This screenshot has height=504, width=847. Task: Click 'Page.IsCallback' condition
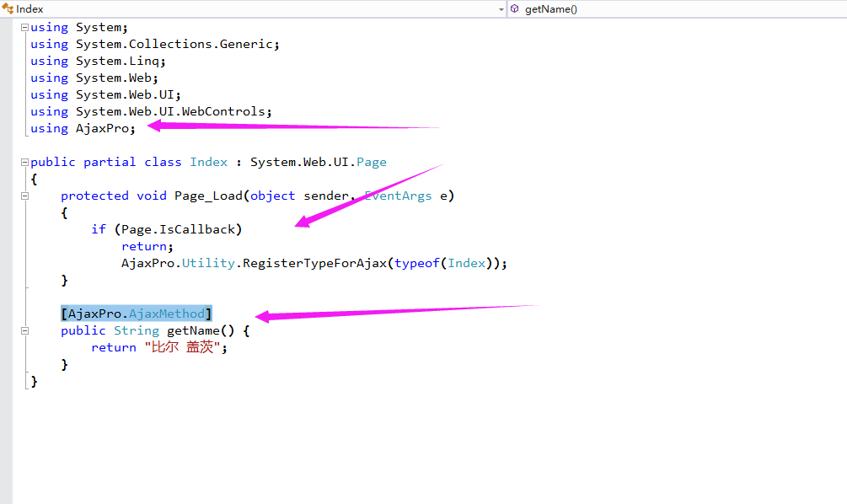click(179, 229)
